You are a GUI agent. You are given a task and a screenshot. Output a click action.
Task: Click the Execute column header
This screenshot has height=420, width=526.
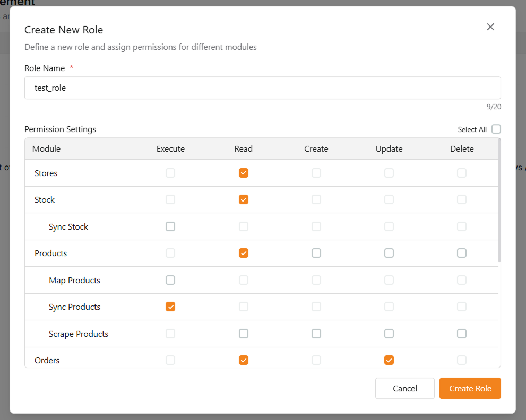(170, 149)
